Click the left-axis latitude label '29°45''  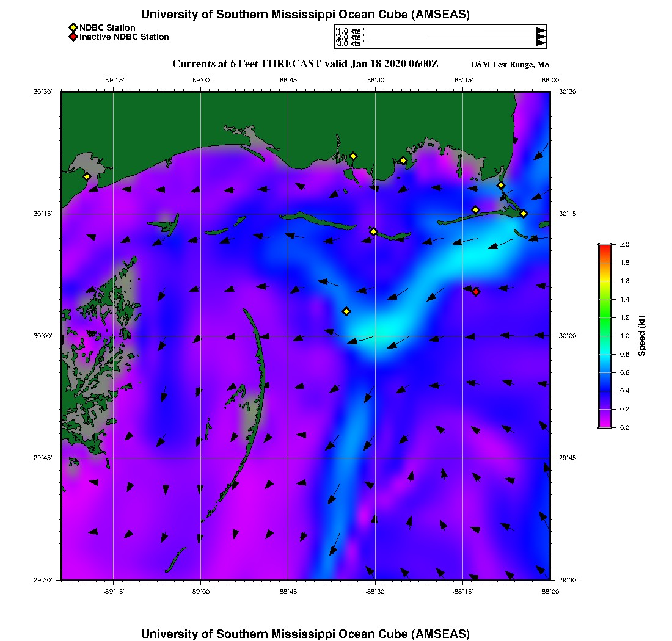[x=43, y=458]
